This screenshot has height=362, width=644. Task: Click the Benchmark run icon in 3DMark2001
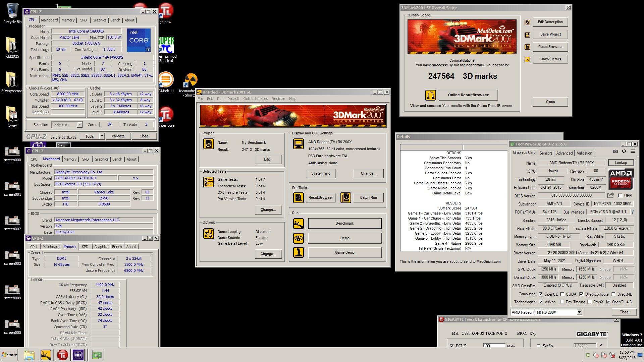299,224
